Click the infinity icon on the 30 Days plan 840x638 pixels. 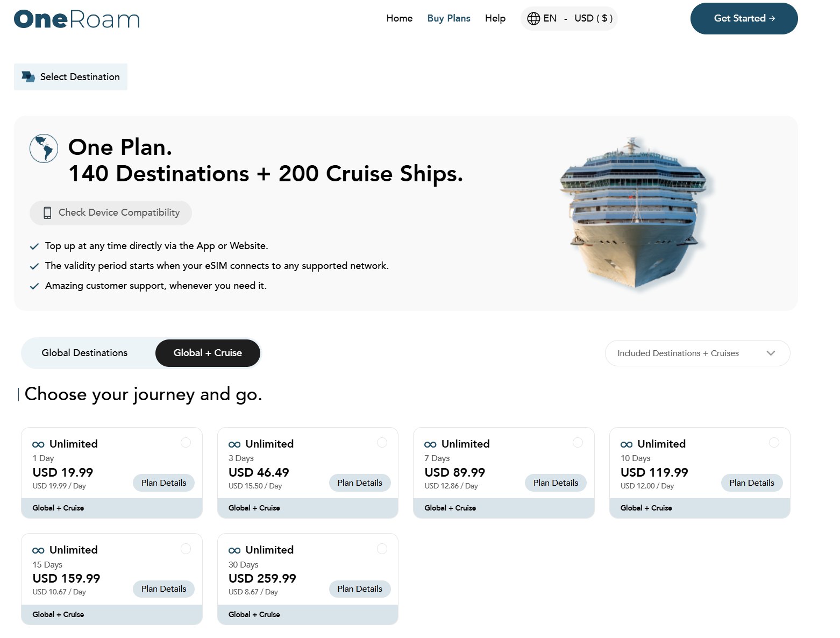[234, 549]
